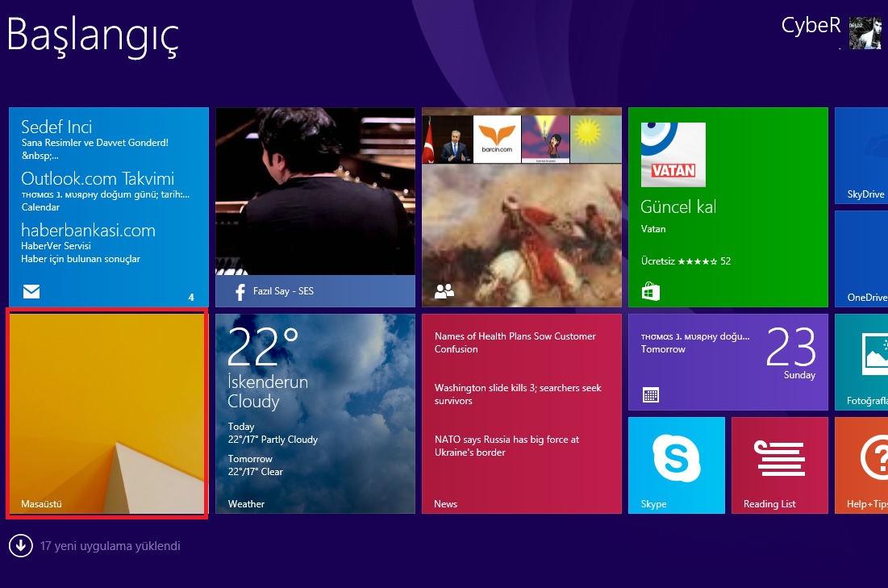Open 'NATO says Russia' headline
The height and width of the screenshot is (588, 888).
tap(507, 446)
